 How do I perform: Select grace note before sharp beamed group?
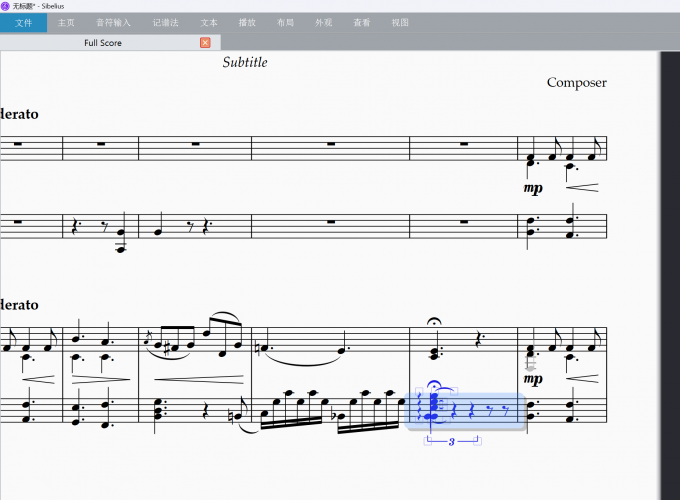pos(147,339)
